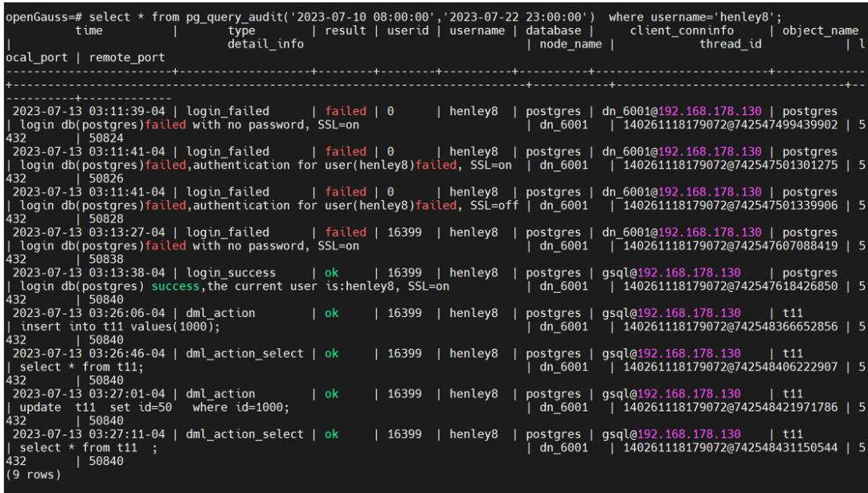The image size is (868, 493).
Task: Click timestamp 2023-07-13 03:27:01-04
Action: coord(89,394)
